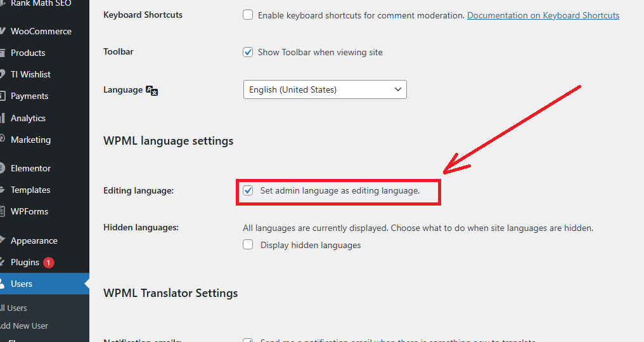Go to Add New User submenu
644x342 pixels.
coord(24,326)
